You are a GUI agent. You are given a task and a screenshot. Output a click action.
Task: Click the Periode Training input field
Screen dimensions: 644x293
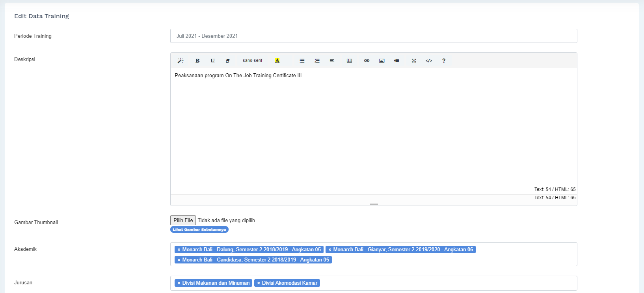coord(373,36)
